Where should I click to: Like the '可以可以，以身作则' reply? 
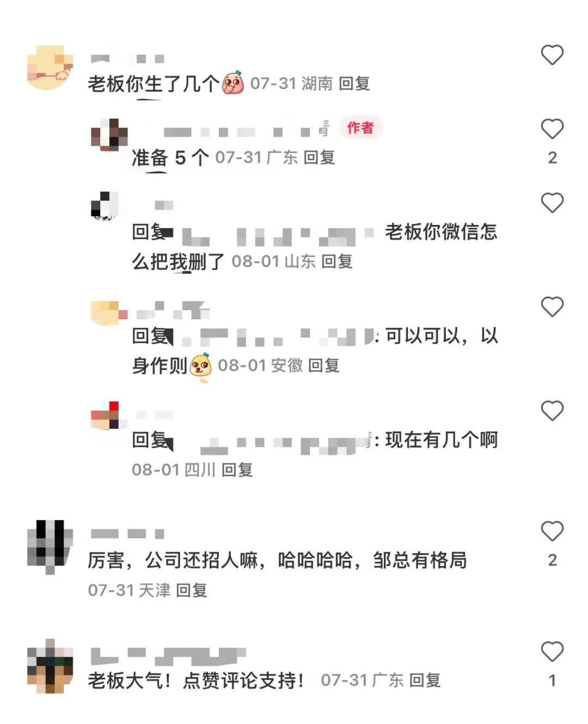(552, 307)
